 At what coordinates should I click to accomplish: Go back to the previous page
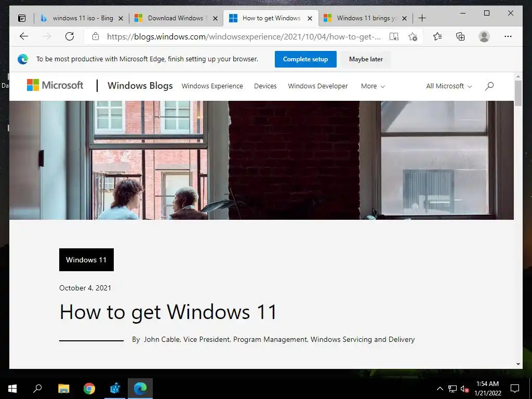tap(24, 36)
